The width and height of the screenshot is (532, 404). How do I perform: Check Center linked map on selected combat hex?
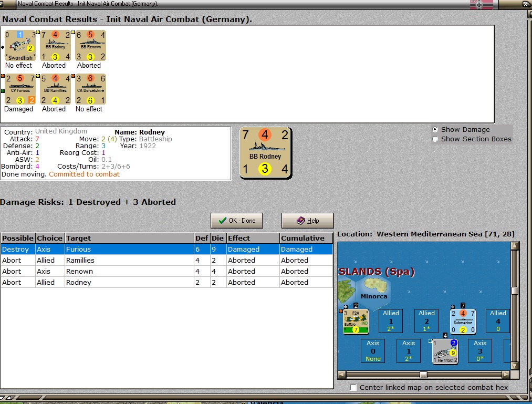(x=353, y=387)
